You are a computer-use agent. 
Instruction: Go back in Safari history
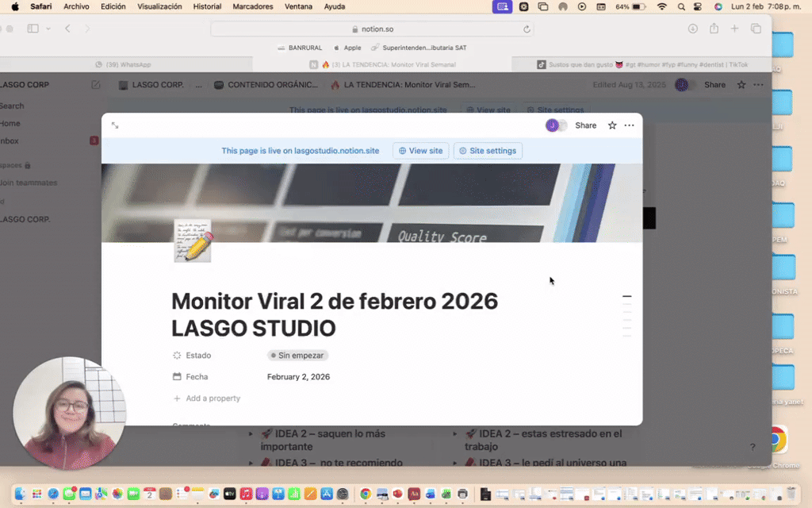point(67,29)
